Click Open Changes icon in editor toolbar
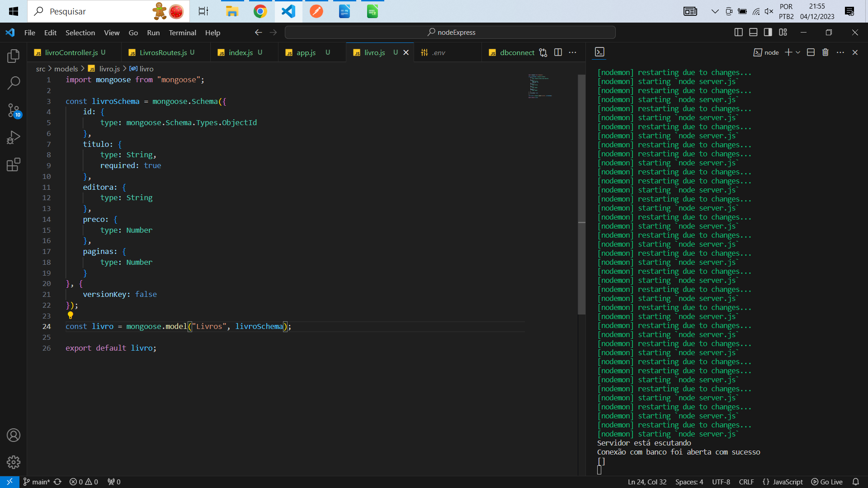 click(x=543, y=52)
